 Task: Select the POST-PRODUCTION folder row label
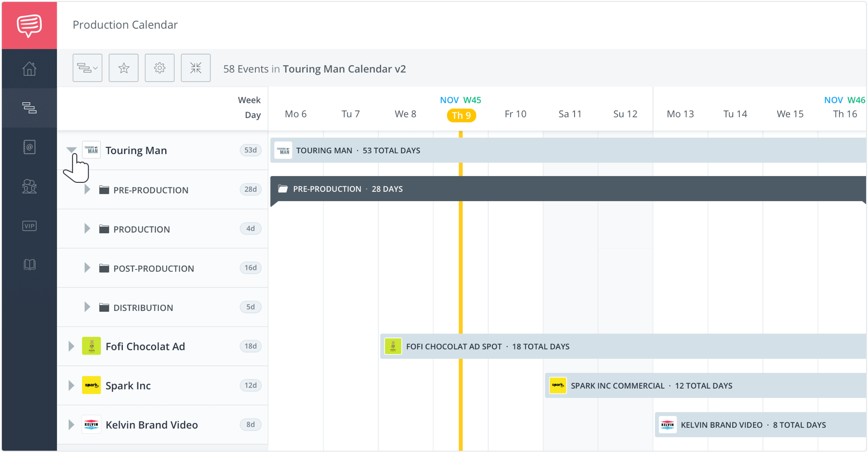(x=154, y=269)
